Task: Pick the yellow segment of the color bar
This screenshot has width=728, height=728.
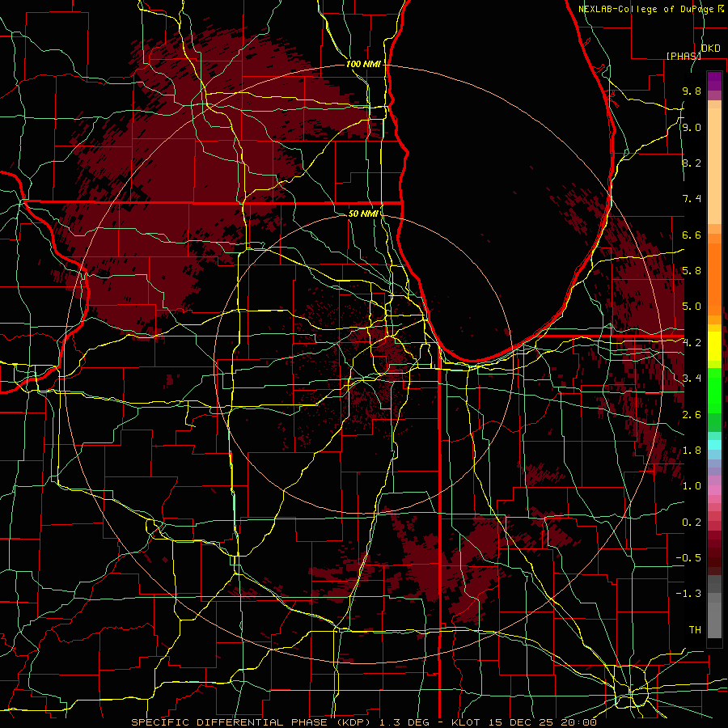Action: pyautogui.click(x=714, y=346)
